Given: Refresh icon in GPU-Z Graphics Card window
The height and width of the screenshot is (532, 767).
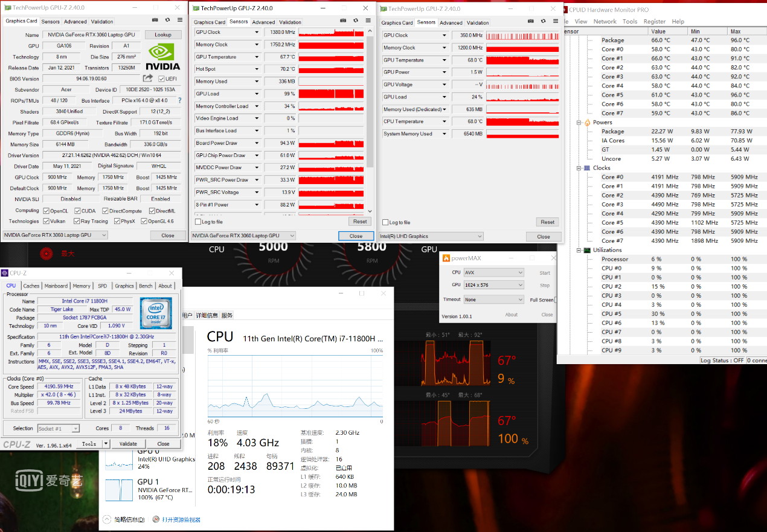Looking at the screenshot, I should (168, 20).
